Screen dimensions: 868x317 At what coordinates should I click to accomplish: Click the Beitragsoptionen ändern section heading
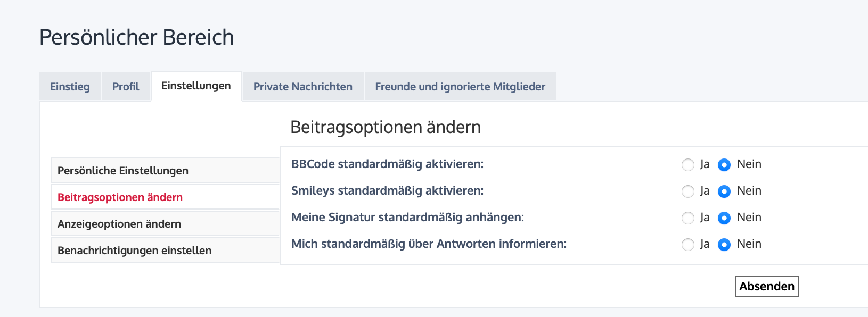pyautogui.click(x=386, y=127)
